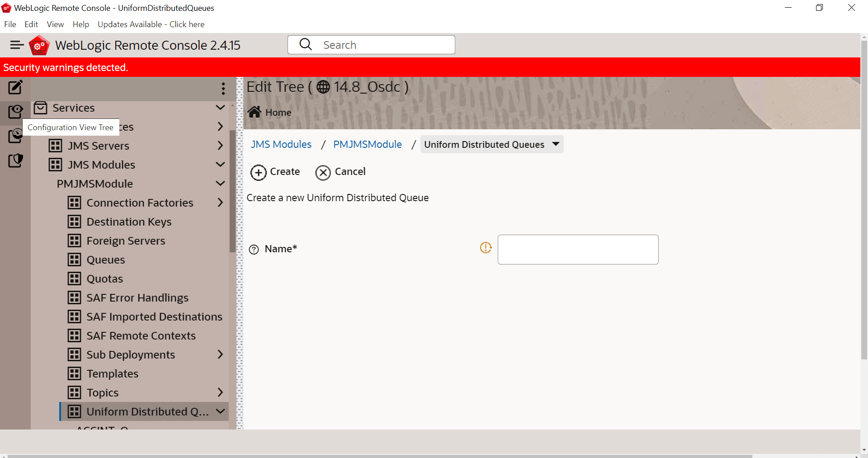Click the Create button
The image size is (868, 458).
click(x=275, y=172)
